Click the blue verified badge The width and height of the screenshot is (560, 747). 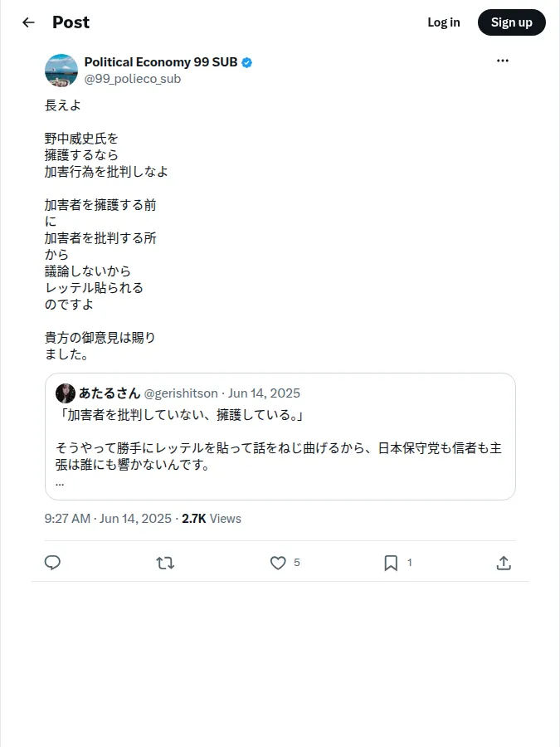[246, 62]
